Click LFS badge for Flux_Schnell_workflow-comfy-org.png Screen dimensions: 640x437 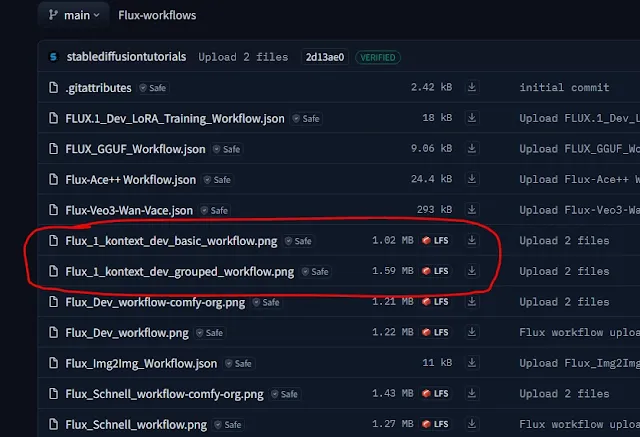click(x=436, y=393)
